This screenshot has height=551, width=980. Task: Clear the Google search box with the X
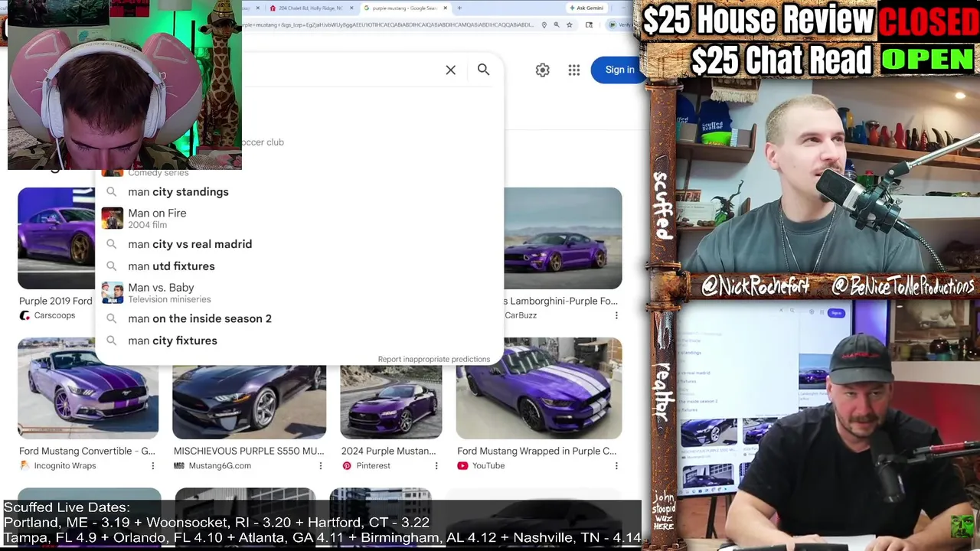point(450,70)
